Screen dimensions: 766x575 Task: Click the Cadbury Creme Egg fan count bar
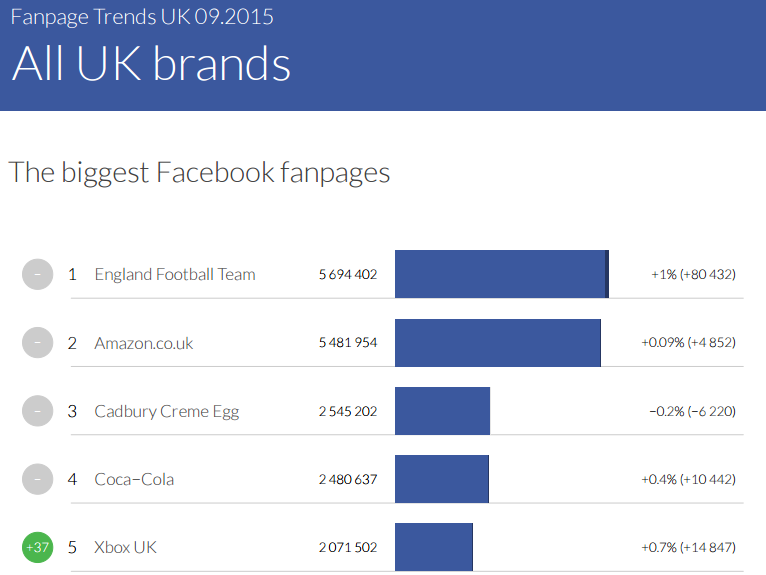coord(442,411)
